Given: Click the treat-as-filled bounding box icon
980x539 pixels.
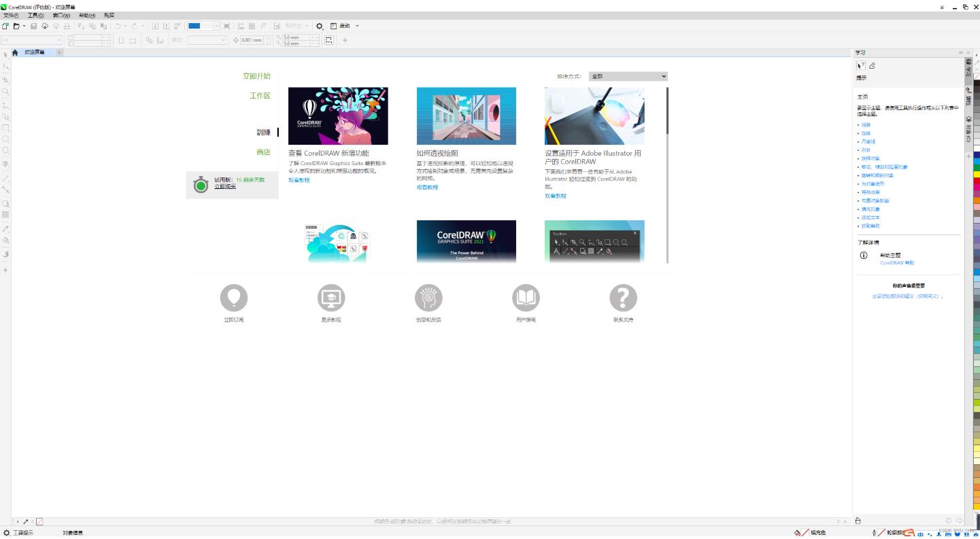Looking at the screenshot, I should (x=329, y=40).
